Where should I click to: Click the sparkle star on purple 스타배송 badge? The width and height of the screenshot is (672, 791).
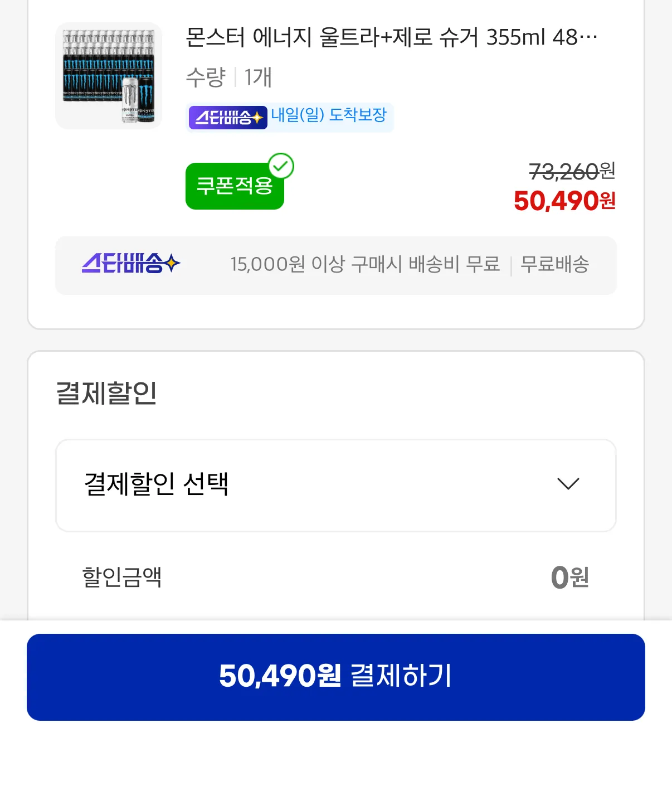tap(257, 118)
